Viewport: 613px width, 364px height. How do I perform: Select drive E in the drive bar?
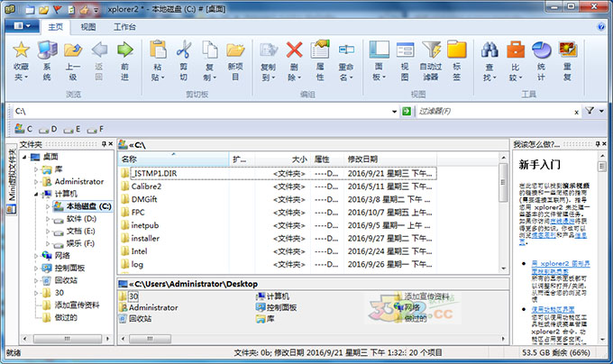[x=72, y=129]
